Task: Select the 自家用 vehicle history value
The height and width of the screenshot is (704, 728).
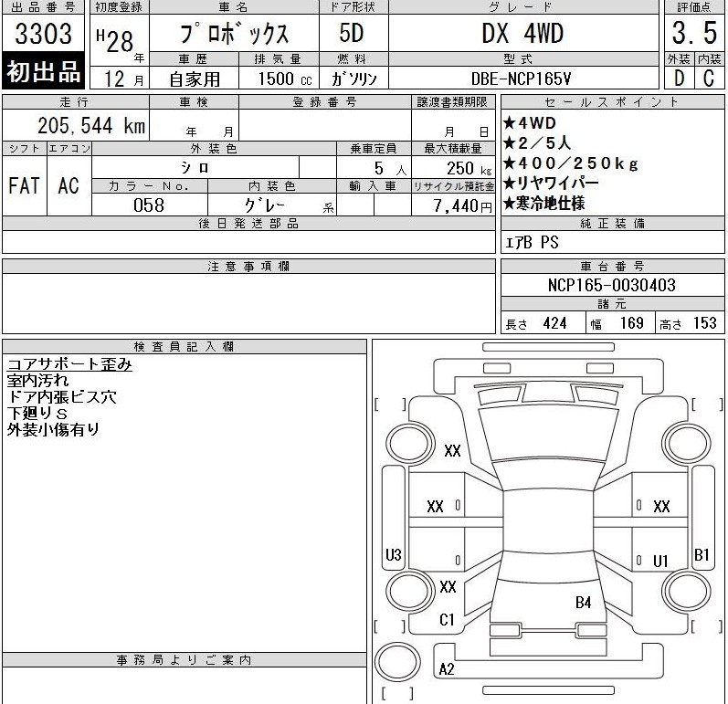Action: pyautogui.click(x=195, y=79)
